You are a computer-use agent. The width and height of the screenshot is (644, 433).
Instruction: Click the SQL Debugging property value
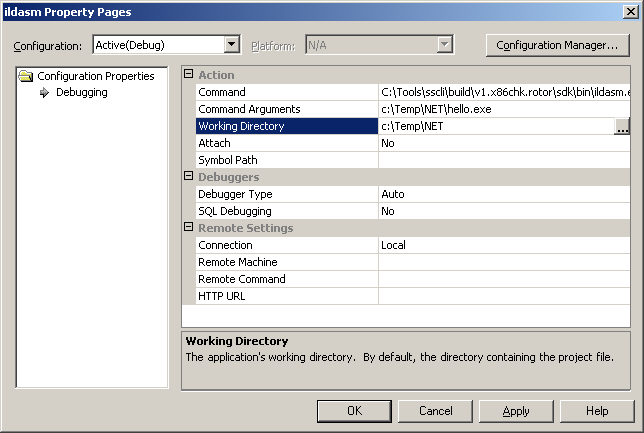[504, 211]
